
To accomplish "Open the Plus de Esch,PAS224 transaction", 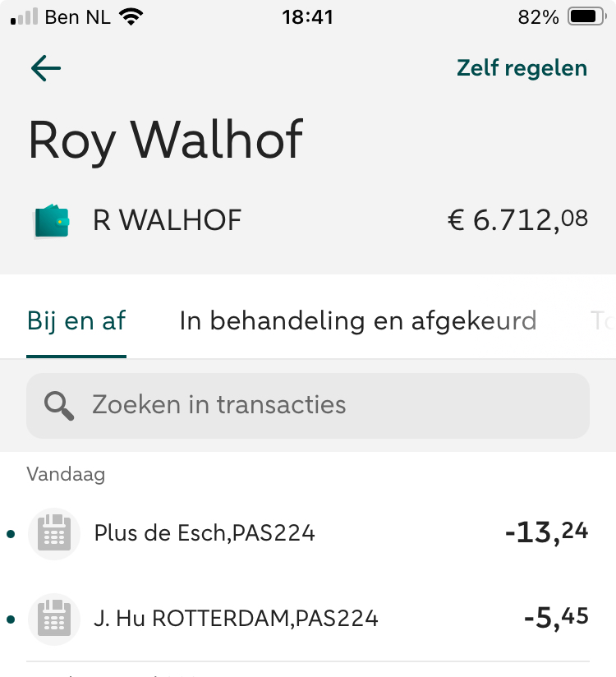I will pos(205,534).
